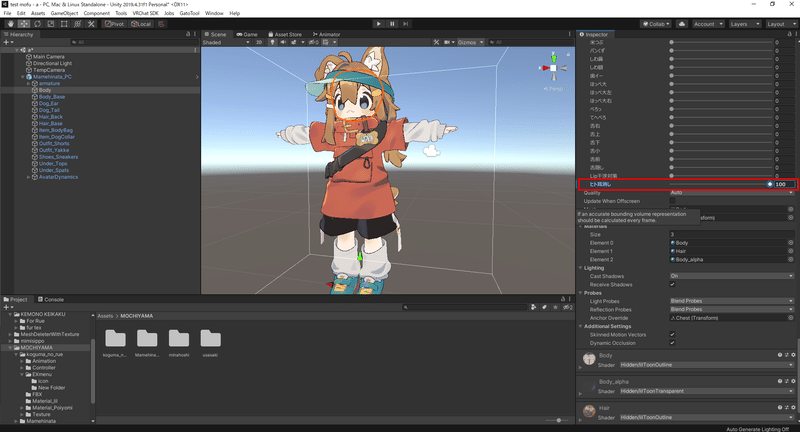Select Hair_Back in the Hierarchy
The image size is (800, 432).
(51, 117)
